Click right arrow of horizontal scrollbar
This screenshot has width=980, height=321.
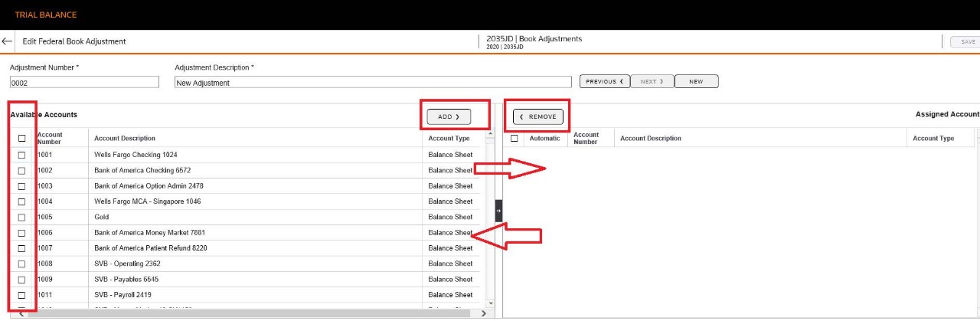pyautogui.click(x=483, y=313)
